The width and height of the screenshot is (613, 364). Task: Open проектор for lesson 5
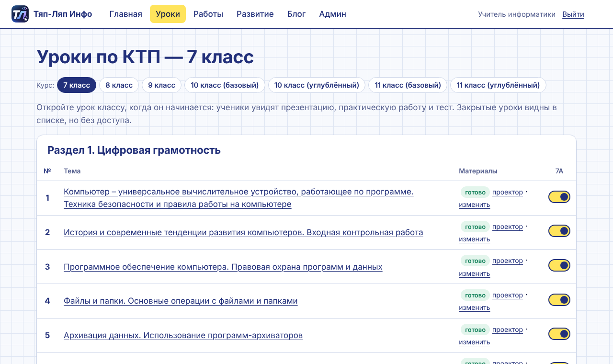508,330
